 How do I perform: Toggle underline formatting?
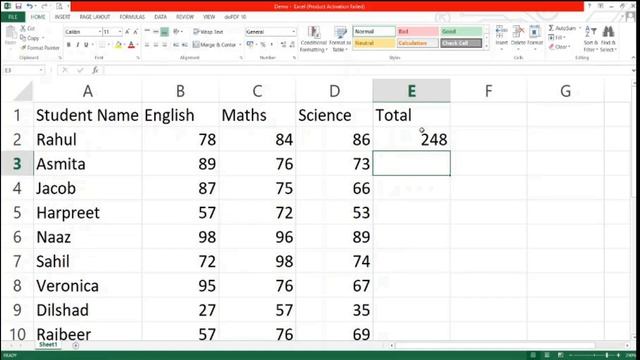pos(86,44)
